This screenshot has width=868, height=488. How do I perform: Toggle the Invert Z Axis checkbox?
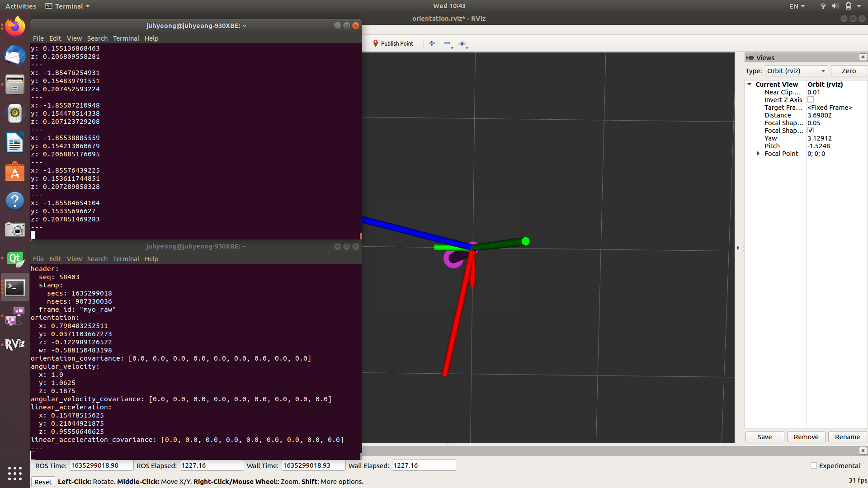811,100
